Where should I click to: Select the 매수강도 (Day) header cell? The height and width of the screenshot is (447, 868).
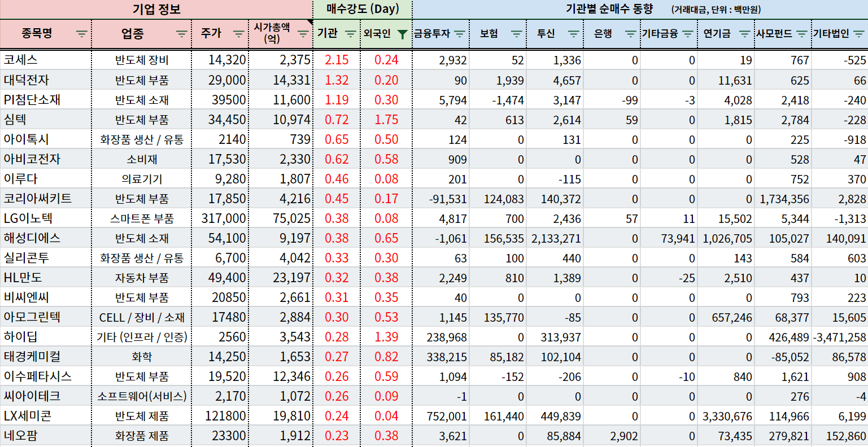point(363,9)
